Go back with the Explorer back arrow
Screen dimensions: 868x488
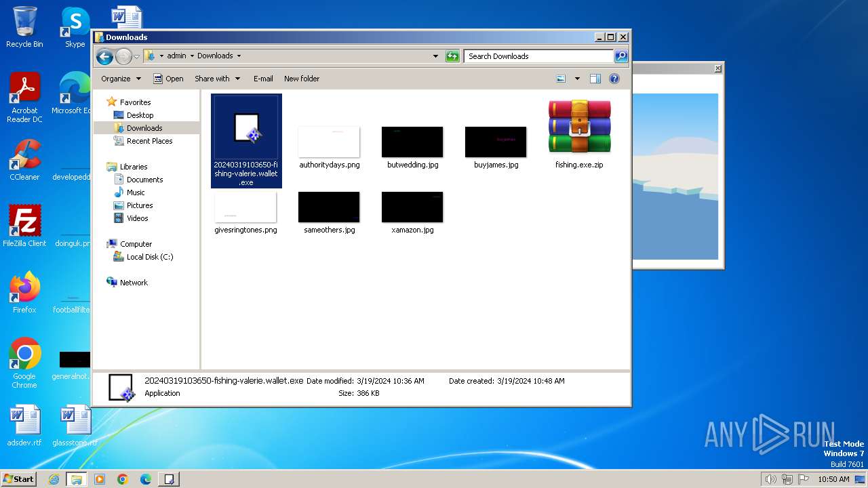coord(104,56)
